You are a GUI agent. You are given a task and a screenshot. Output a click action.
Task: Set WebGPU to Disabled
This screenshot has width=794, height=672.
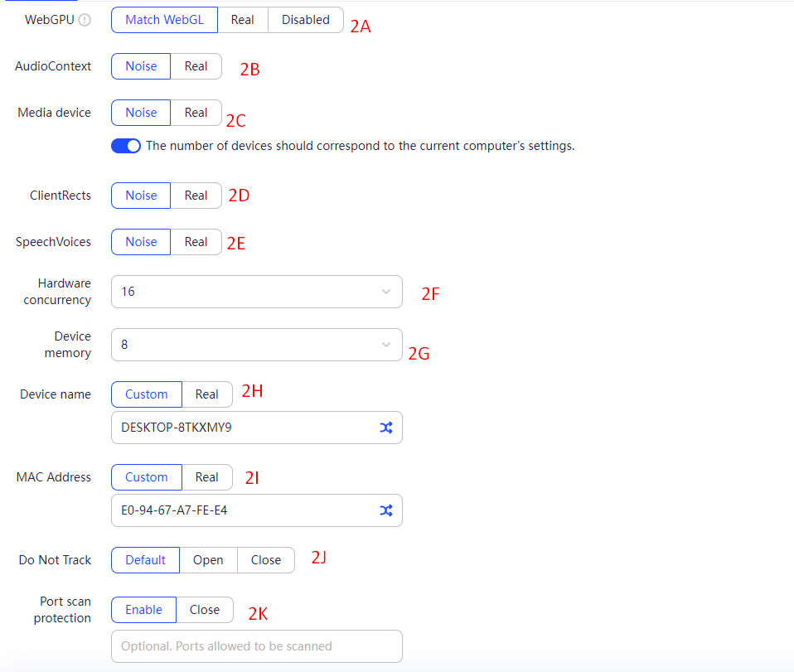click(305, 20)
